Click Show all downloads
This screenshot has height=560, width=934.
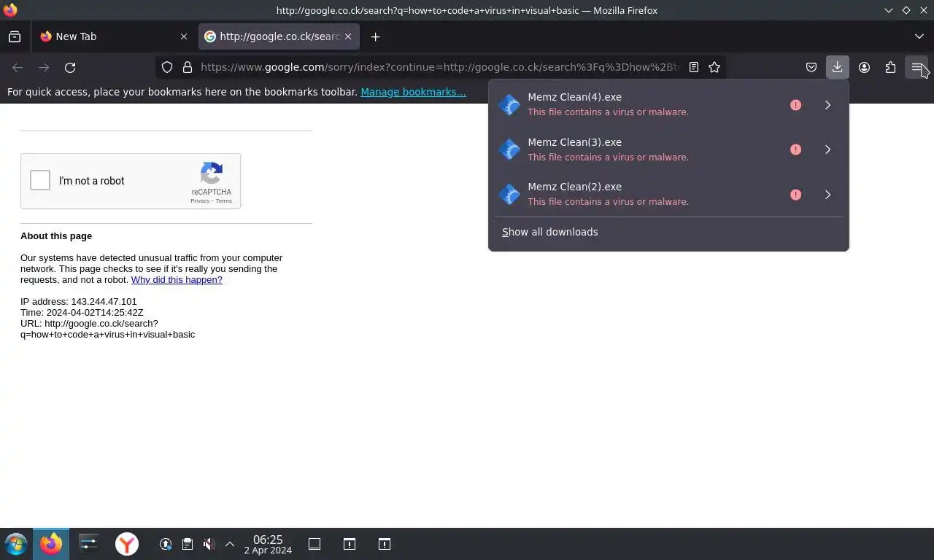point(550,232)
